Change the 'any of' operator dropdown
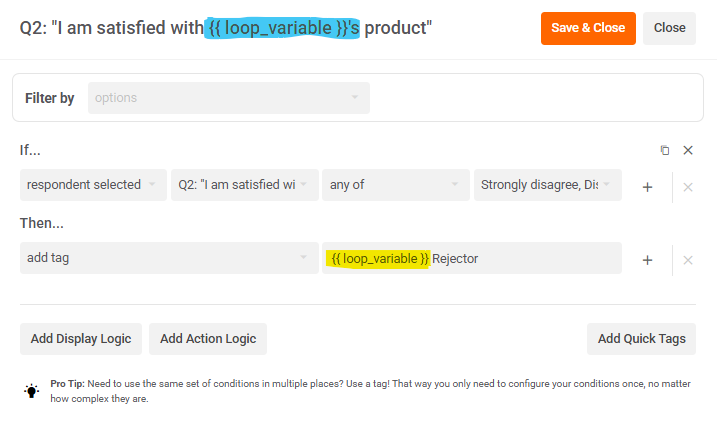The width and height of the screenshot is (717, 432). pos(395,185)
